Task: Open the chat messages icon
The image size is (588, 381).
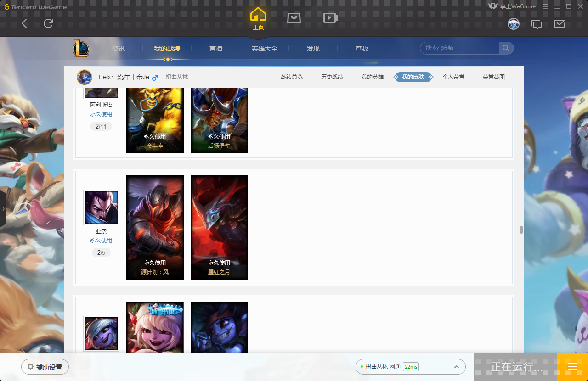Action: click(x=537, y=24)
